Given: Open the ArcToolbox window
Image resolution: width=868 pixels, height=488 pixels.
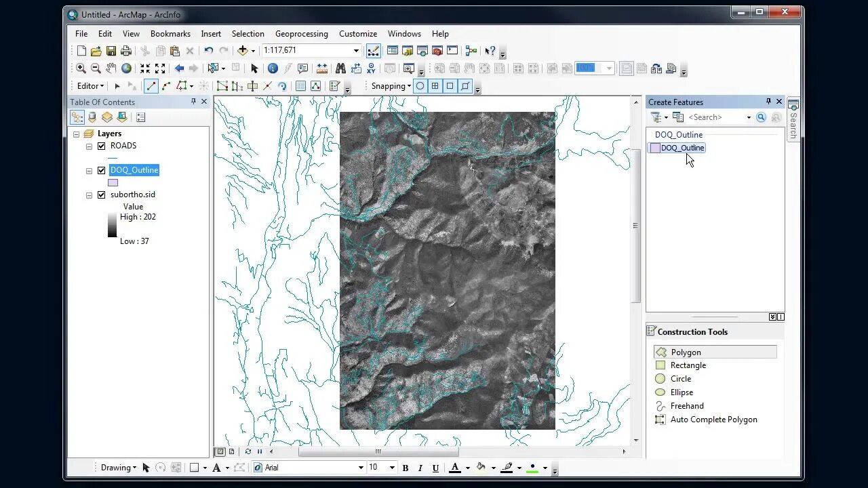Looking at the screenshot, I should 437,51.
